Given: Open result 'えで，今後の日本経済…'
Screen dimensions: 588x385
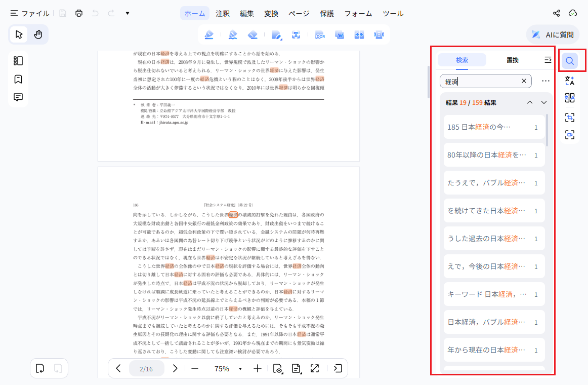Looking at the screenshot, I should tap(494, 266).
